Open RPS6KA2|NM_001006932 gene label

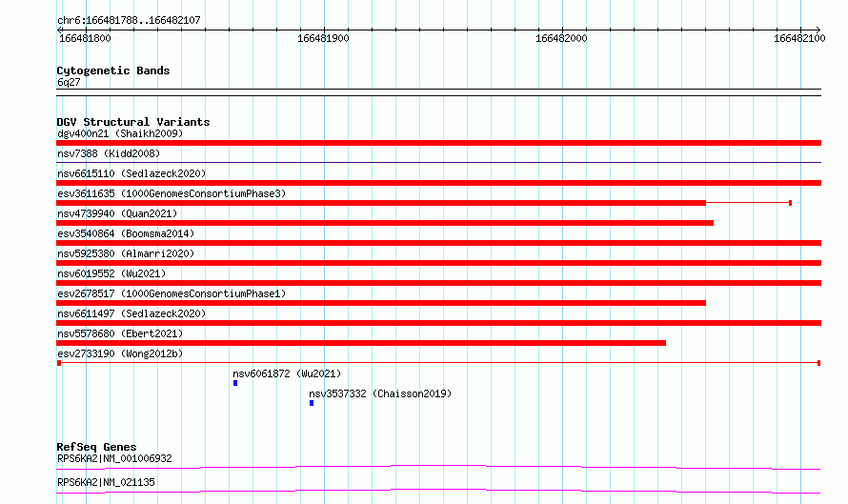(x=114, y=458)
